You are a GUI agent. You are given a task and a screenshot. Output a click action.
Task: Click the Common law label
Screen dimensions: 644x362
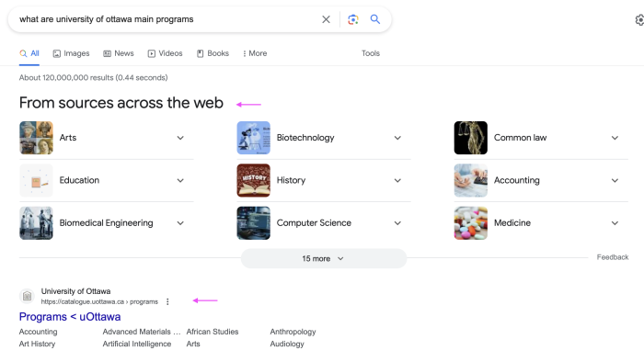[520, 138]
